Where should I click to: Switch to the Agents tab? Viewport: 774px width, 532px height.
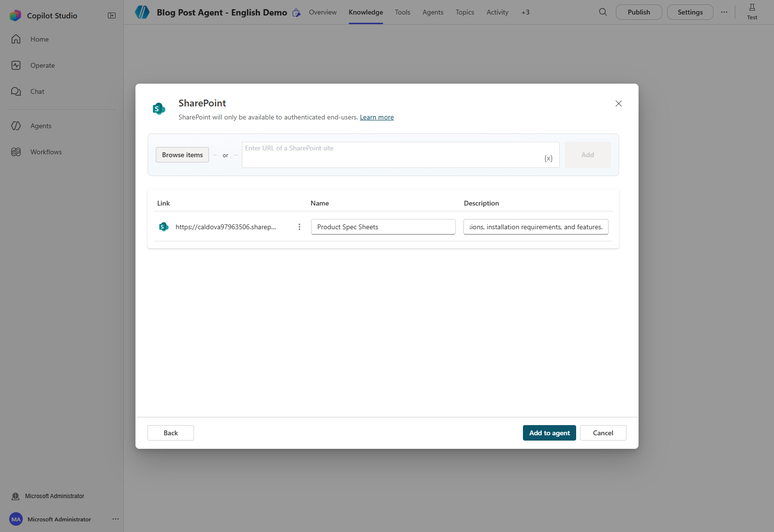433,12
